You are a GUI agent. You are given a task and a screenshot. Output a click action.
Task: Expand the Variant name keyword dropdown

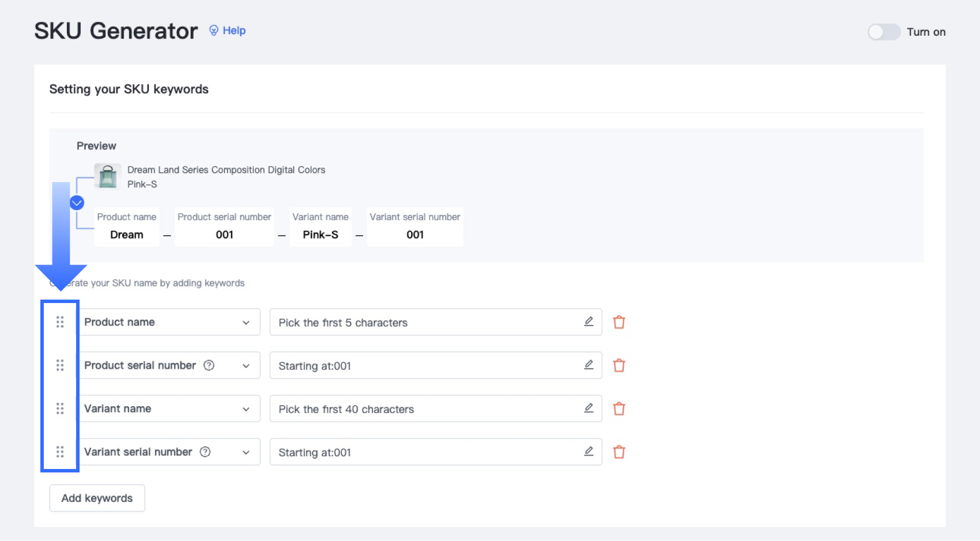[x=246, y=408]
